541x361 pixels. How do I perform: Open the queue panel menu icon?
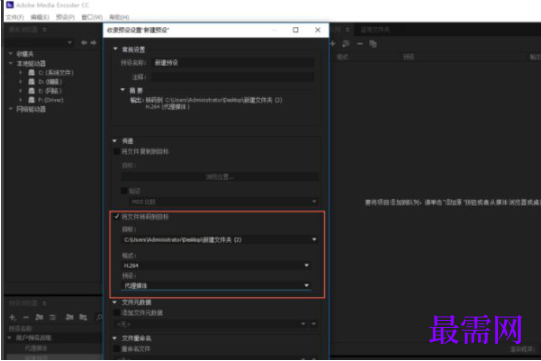point(348,30)
